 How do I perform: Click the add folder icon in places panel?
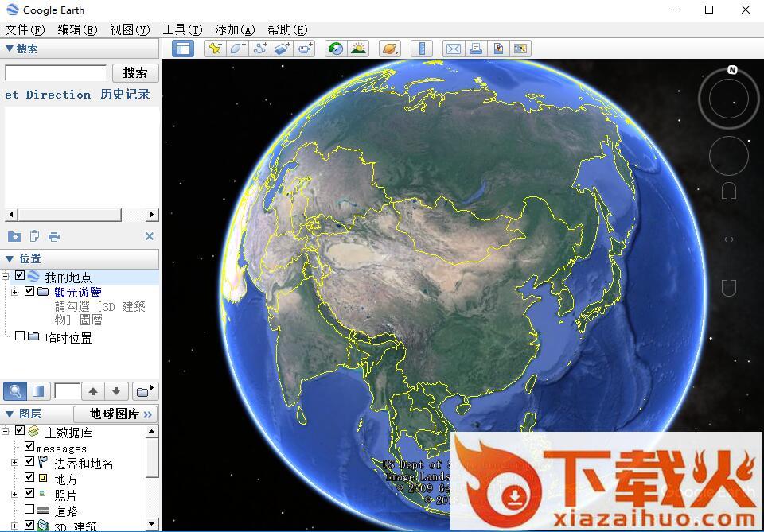145,390
